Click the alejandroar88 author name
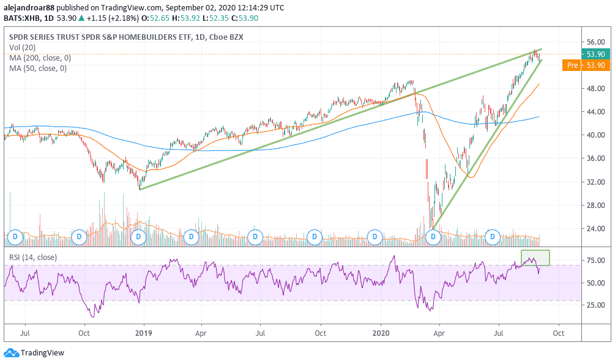The width and height of the screenshot is (615, 364). pyautogui.click(x=29, y=7)
